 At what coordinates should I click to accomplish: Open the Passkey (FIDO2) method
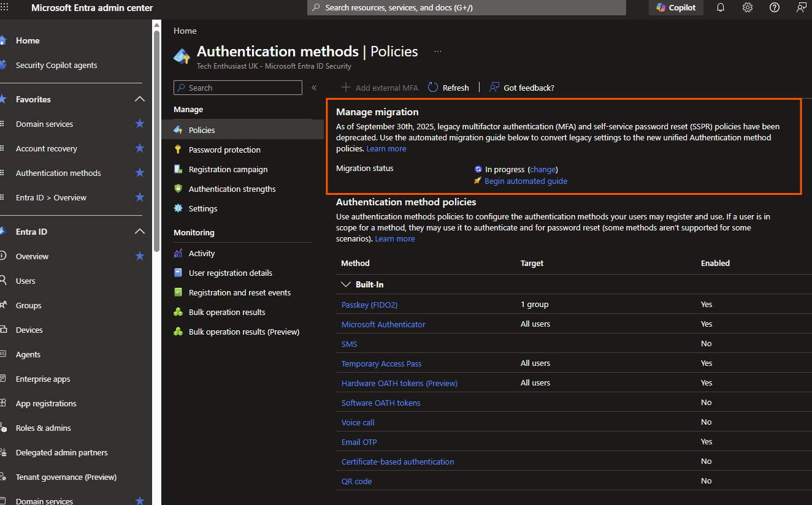pos(370,305)
